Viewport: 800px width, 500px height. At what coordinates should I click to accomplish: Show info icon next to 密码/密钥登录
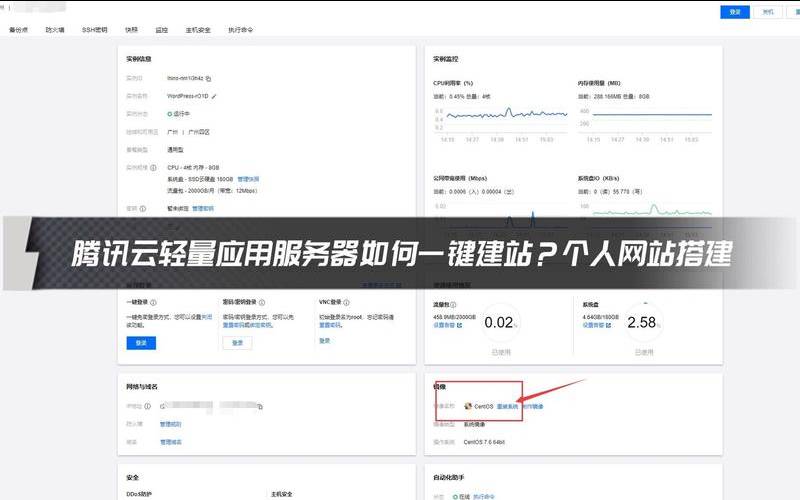(x=262, y=303)
